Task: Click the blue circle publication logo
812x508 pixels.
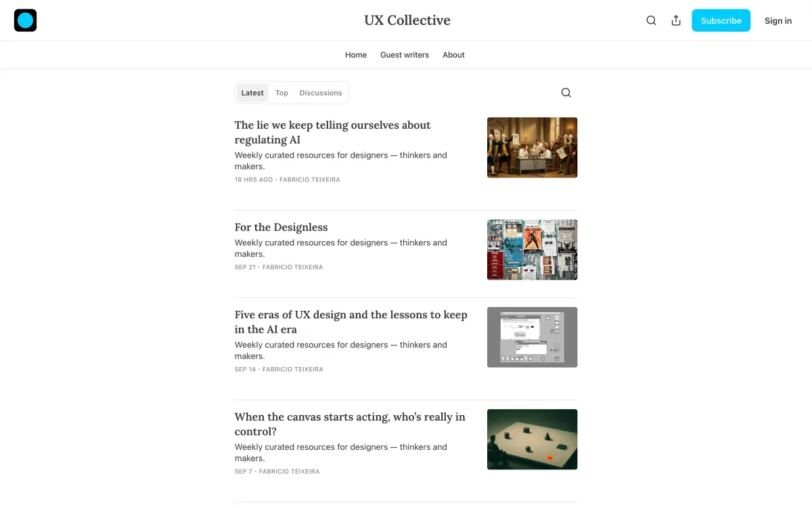Action: point(25,20)
